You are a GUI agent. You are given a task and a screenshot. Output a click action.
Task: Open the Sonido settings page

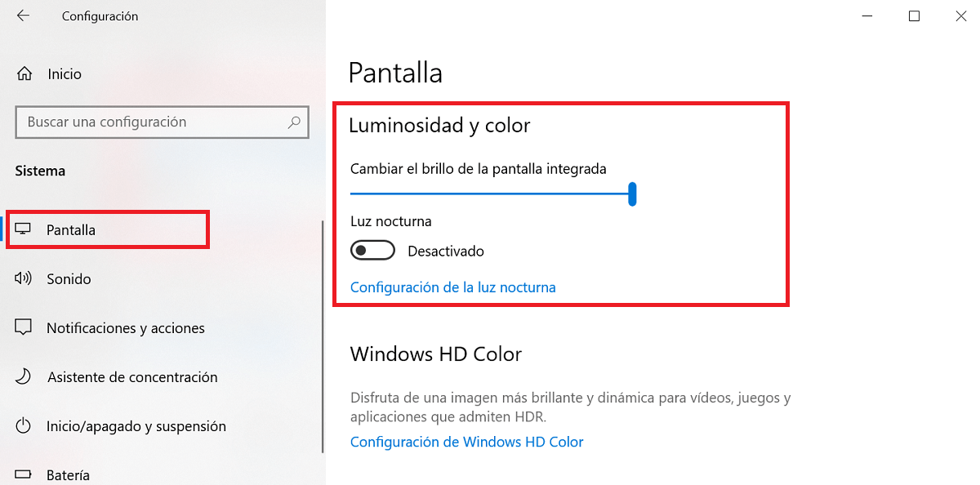(69, 278)
